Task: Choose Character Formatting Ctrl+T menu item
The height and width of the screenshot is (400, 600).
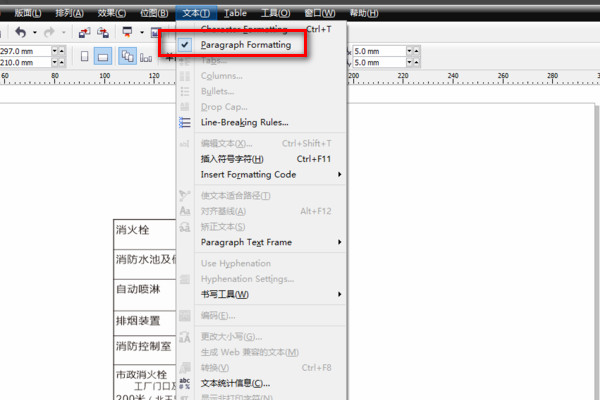Action: coord(262,29)
